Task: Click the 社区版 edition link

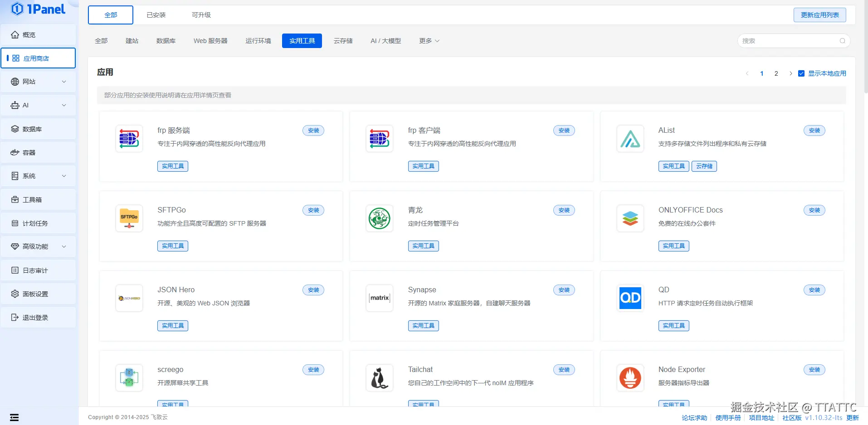Action: click(792, 418)
